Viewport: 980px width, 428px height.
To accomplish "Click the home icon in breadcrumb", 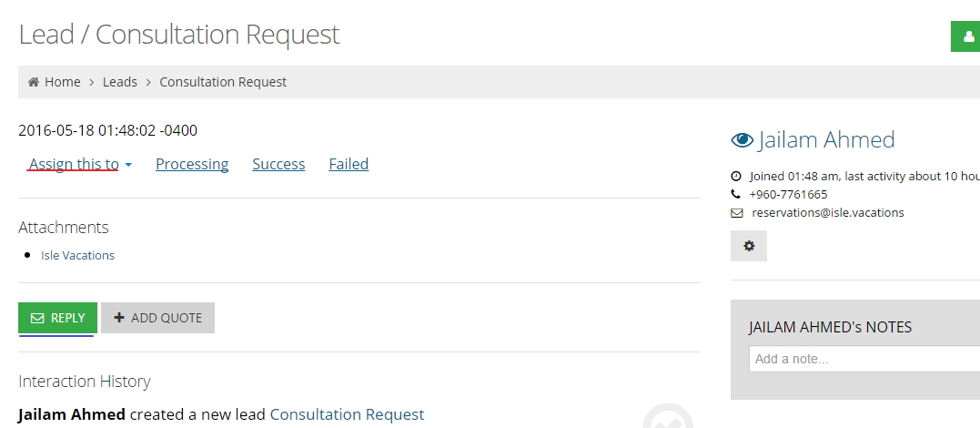I will coord(34,82).
